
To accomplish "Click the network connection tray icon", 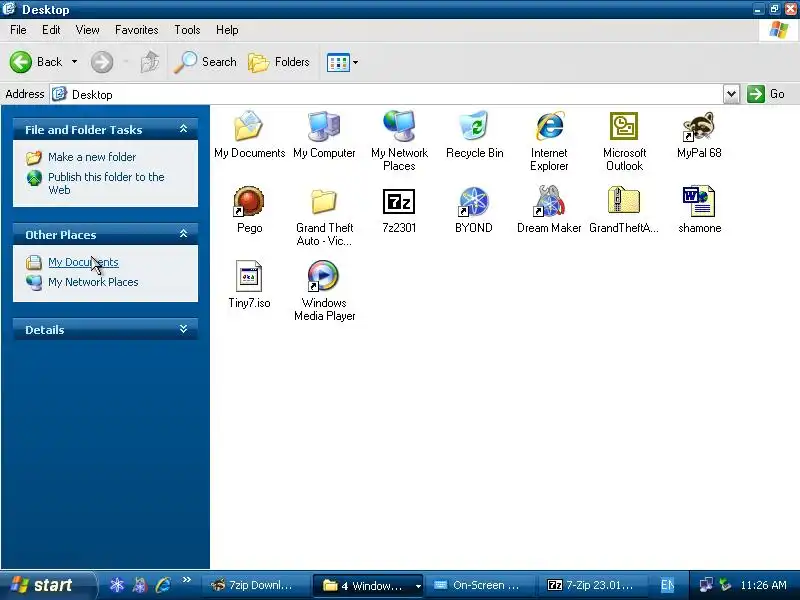I will (706, 585).
